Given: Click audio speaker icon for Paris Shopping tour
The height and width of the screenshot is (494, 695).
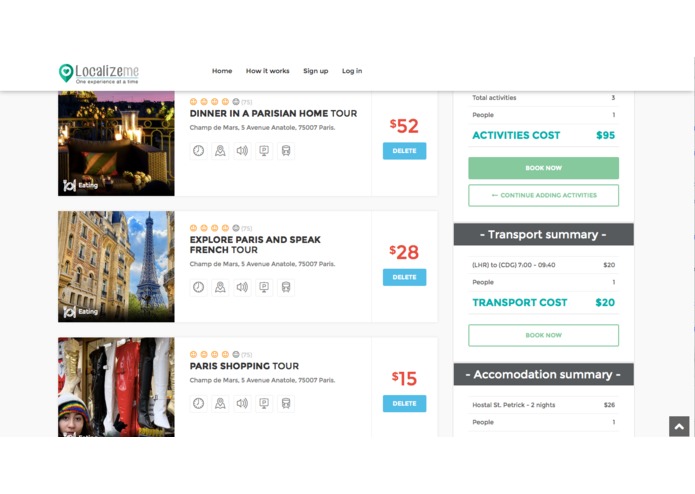Looking at the screenshot, I should (x=242, y=403).
